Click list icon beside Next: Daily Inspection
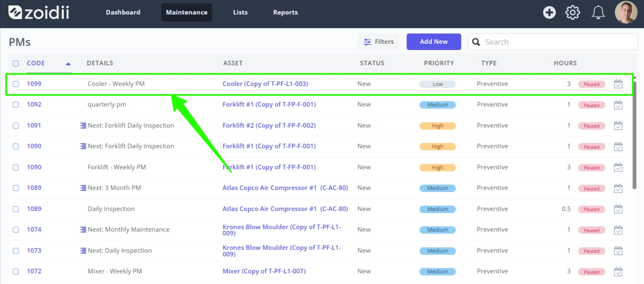The height and width of the screenshot is (284, 644). [x=83, y=251]
